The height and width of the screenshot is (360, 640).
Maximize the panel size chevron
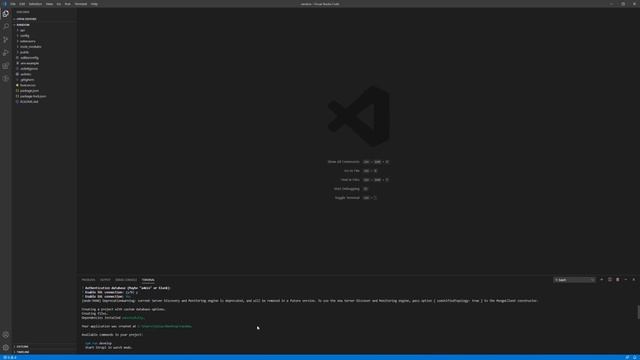626,280
